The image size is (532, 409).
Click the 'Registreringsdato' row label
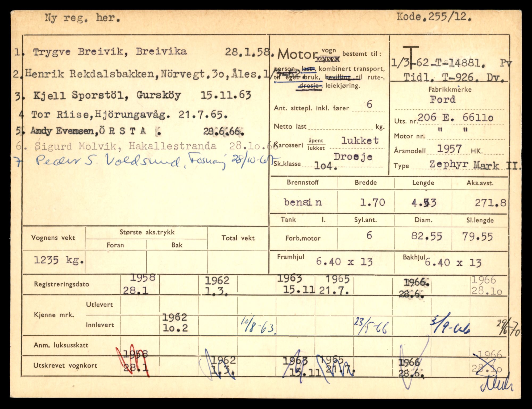(61, 284)
